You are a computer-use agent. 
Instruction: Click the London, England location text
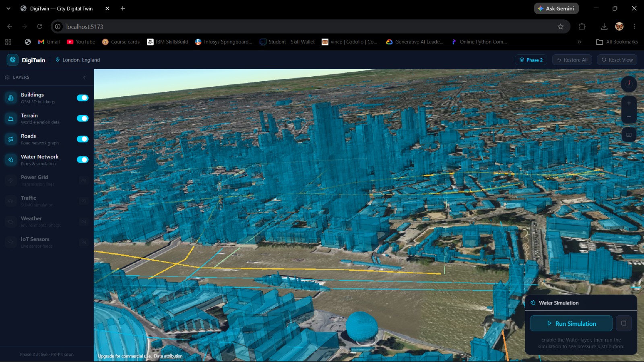point(81,60)
